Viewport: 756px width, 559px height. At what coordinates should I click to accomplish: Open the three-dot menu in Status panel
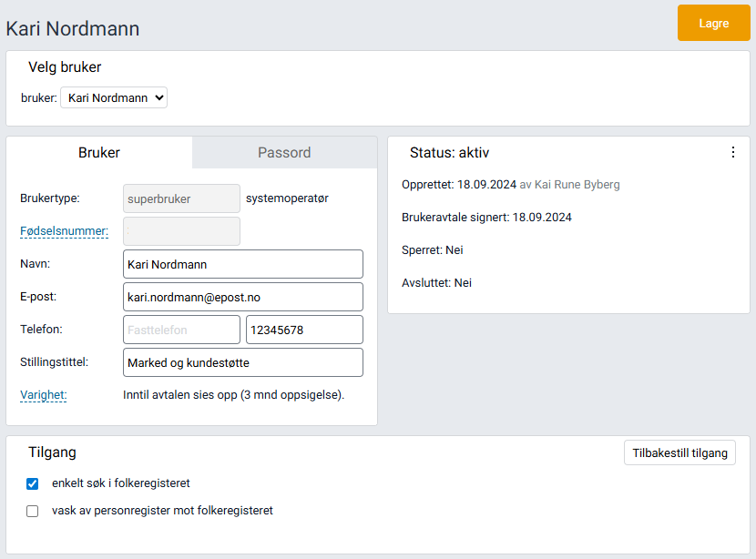[x=733, y=152]
